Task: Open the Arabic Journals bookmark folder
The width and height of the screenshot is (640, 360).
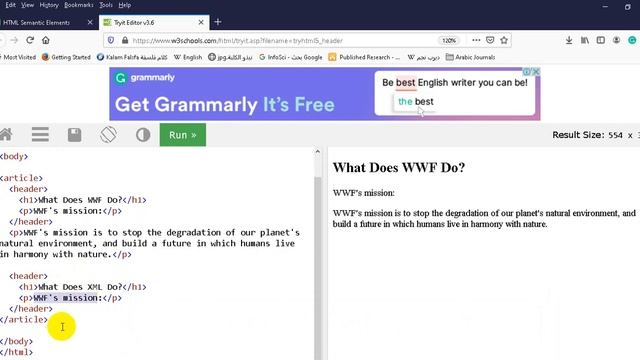Action: (x=470, y=57)
